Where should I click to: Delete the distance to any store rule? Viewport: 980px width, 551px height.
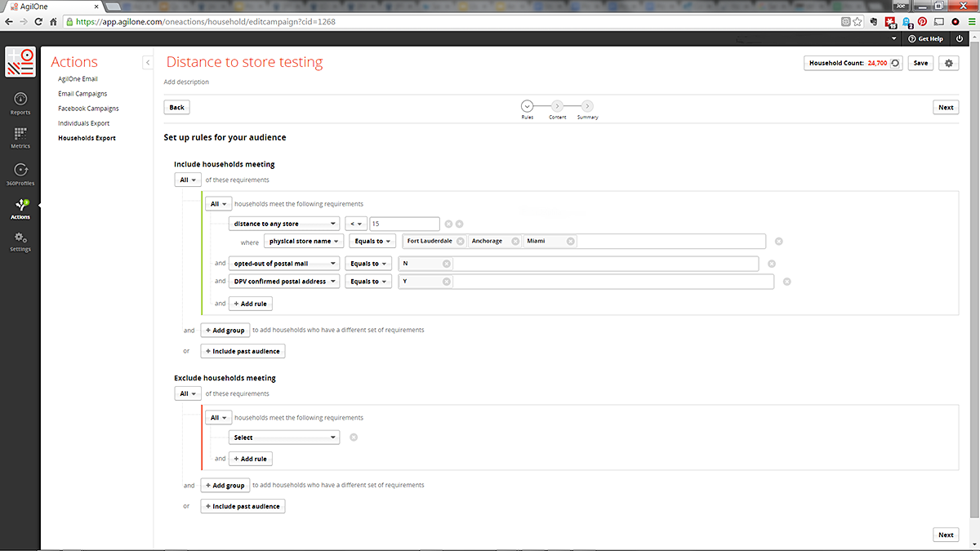click(x=448, y=224)
